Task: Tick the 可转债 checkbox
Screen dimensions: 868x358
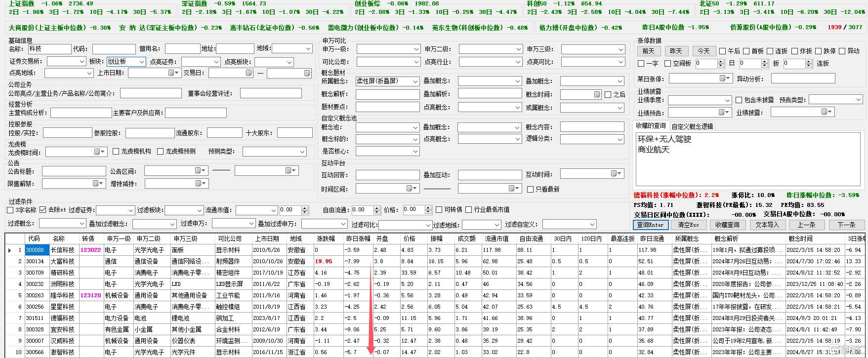Action: pyautogui.click(x=439, y=210)
